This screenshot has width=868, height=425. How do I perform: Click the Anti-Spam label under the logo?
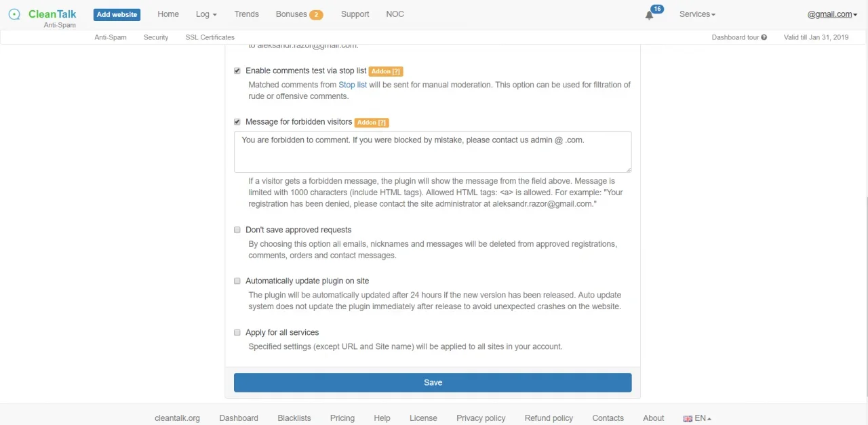coord(59,25)
